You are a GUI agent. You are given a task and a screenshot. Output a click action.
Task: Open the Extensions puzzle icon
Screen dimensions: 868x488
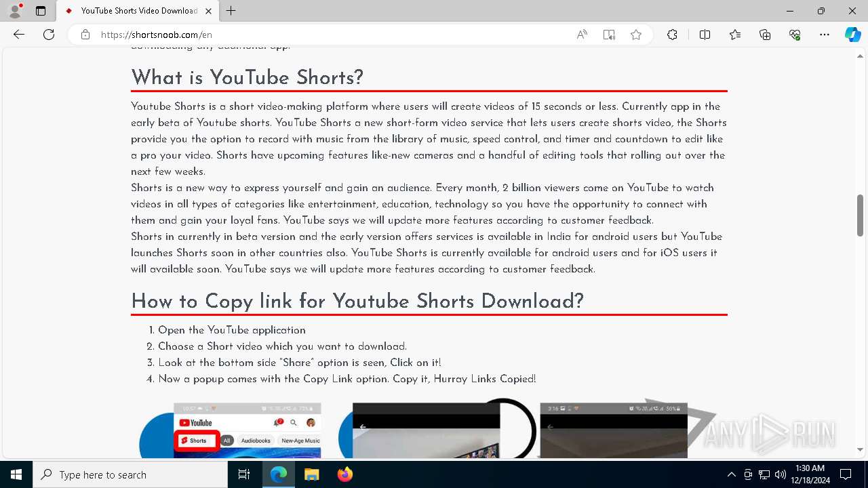coord(672,35)
